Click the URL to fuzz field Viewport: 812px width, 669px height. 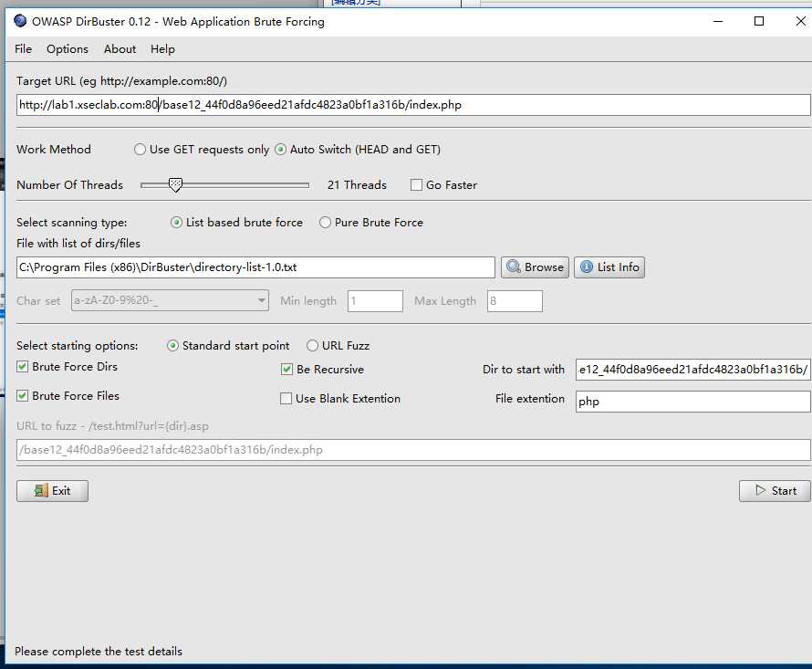pyautogui.click(x=413, y=450)
